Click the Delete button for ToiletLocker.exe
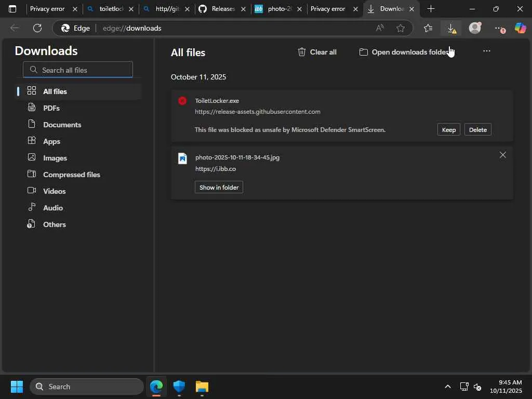Viewport: 532px width, 399px height. click(478, 129)
